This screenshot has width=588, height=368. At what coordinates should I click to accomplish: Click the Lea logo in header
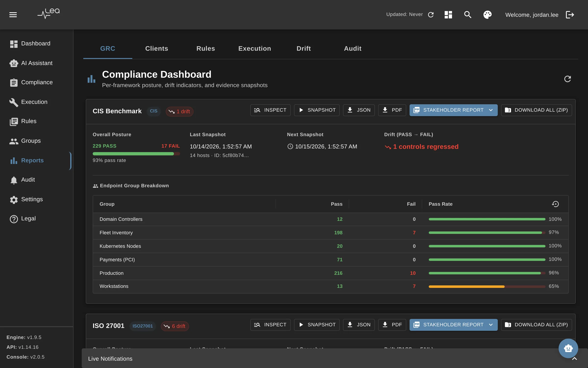(49, 13)
